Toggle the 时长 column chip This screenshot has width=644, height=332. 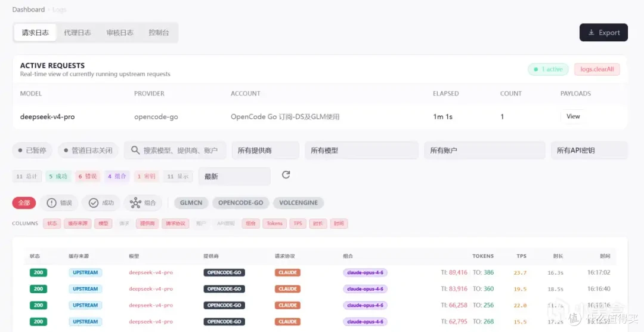click(x=318, y=223)
